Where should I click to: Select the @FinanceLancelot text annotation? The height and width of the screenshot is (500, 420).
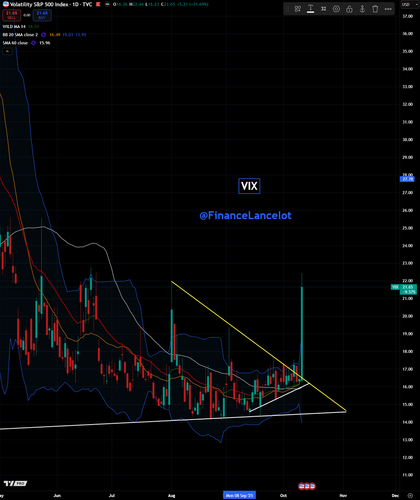coord(245,216)
